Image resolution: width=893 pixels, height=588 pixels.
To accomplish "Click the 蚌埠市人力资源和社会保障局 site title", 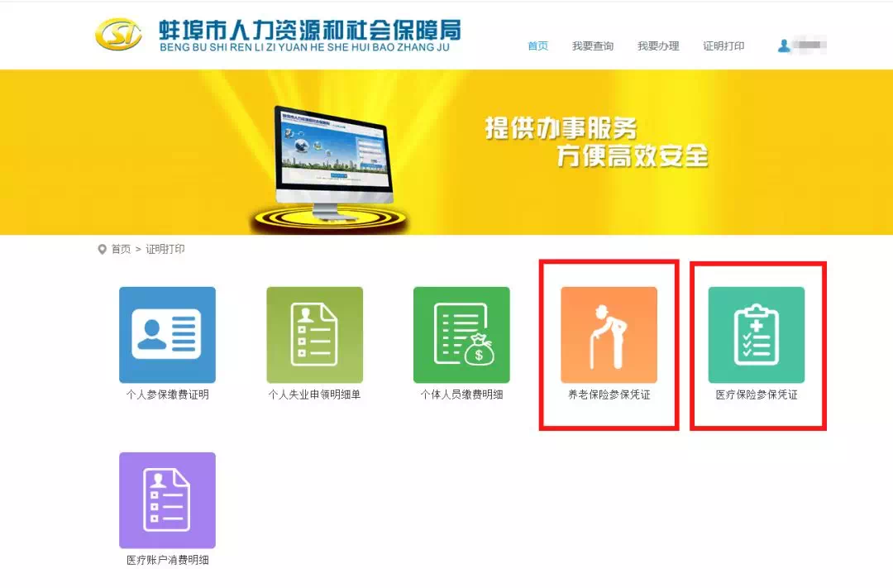I will [x=310, y=31].
